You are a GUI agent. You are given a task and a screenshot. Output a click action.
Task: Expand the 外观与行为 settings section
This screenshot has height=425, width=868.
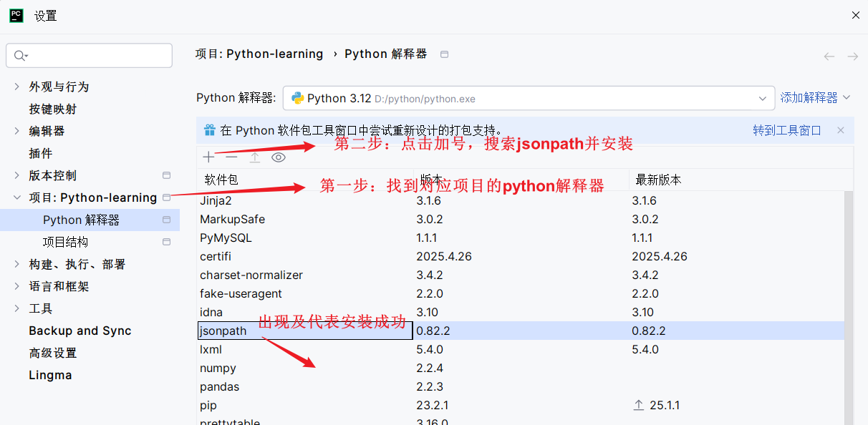click(17, 87)
